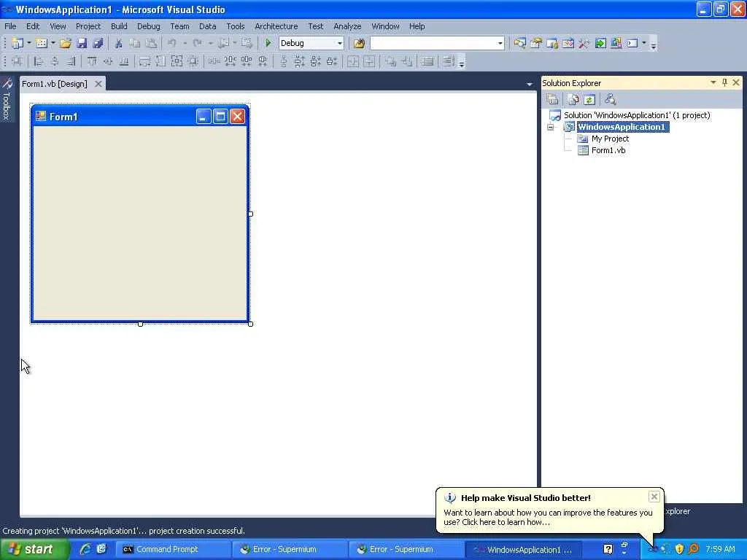Image resolution: width=747 pixels, height=560 pixels.
Task: Click the Find in Files icon
Action: pos(359,43)
